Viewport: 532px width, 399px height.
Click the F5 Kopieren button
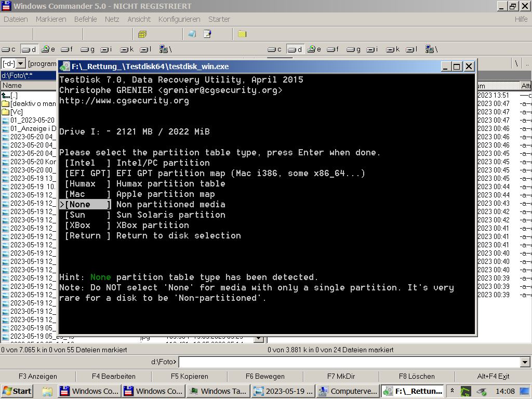click(x=189, y=376)
